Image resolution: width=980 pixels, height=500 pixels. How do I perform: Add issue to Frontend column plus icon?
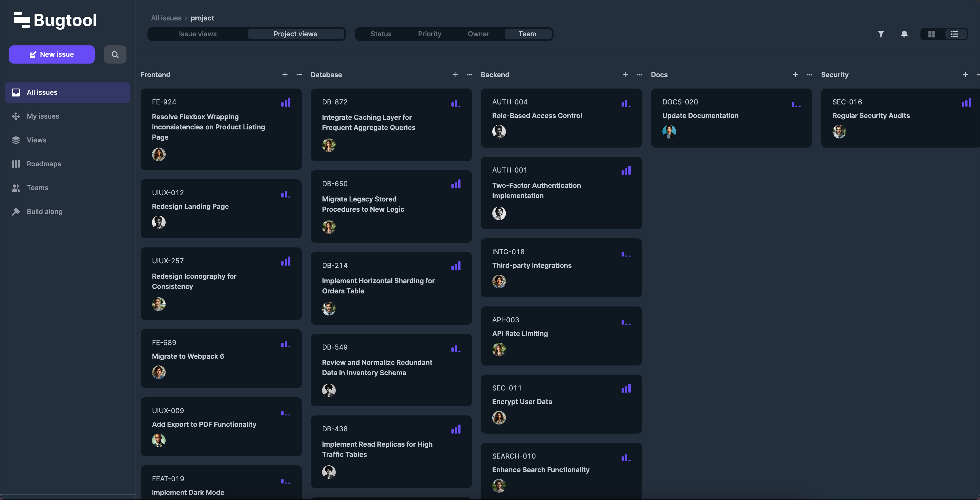click(285, 75)
